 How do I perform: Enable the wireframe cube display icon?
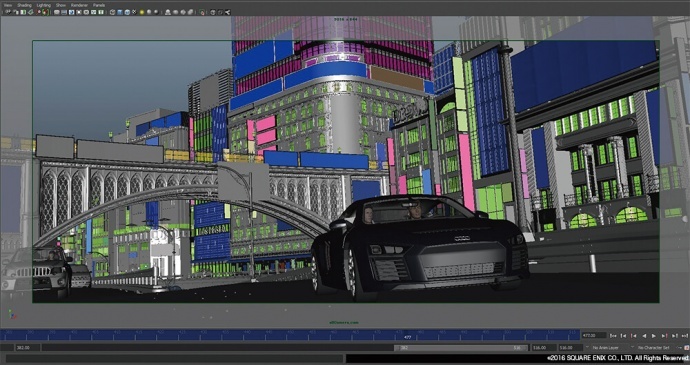112,12
